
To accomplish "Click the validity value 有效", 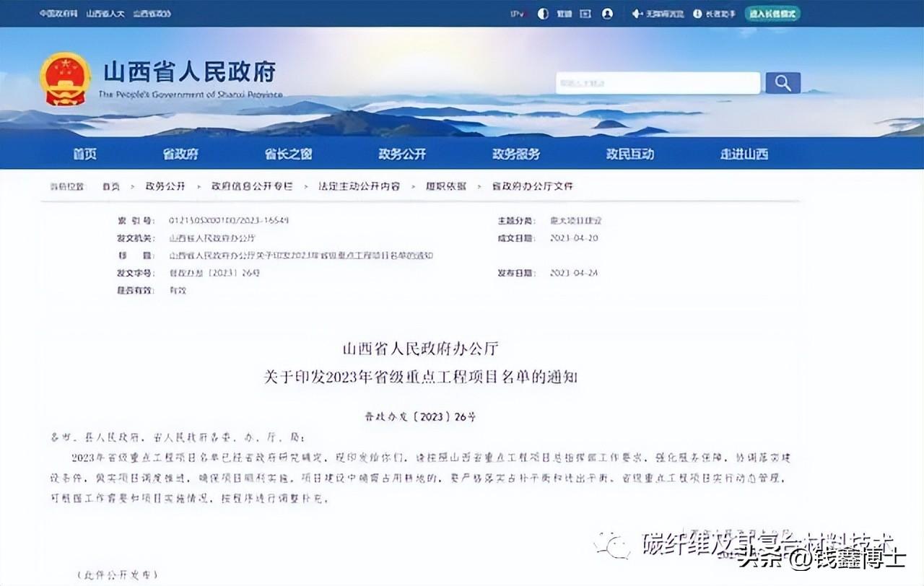I will [x=178, y=290].
